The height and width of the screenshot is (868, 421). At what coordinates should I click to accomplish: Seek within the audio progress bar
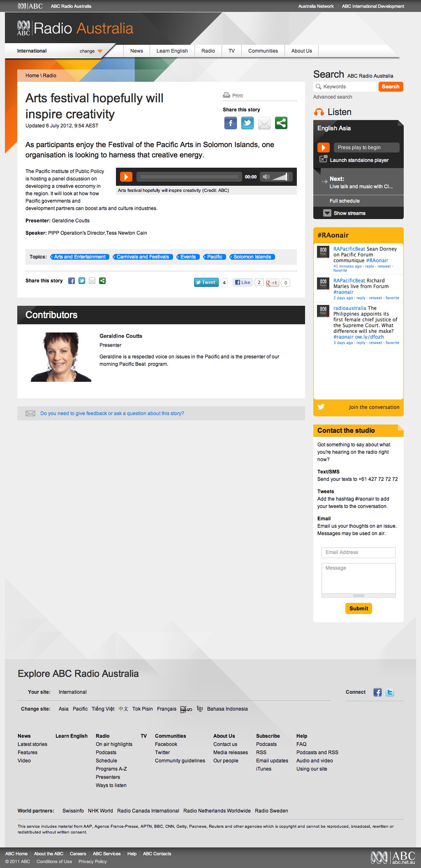189,177
